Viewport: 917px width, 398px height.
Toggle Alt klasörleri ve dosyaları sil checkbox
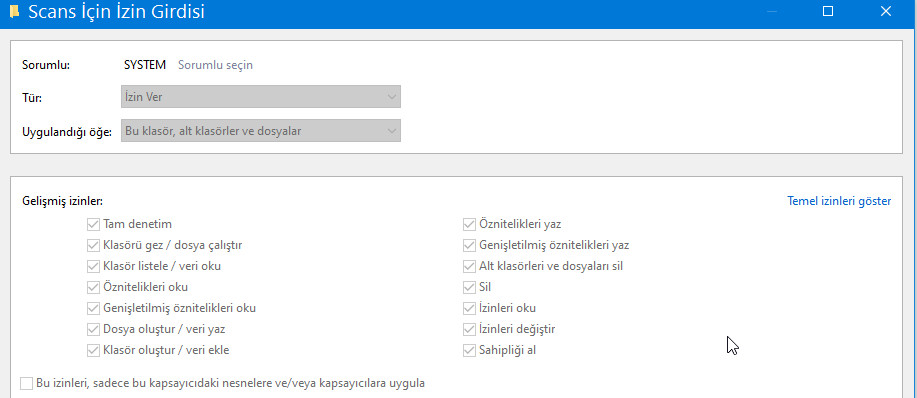coord(469,267)
